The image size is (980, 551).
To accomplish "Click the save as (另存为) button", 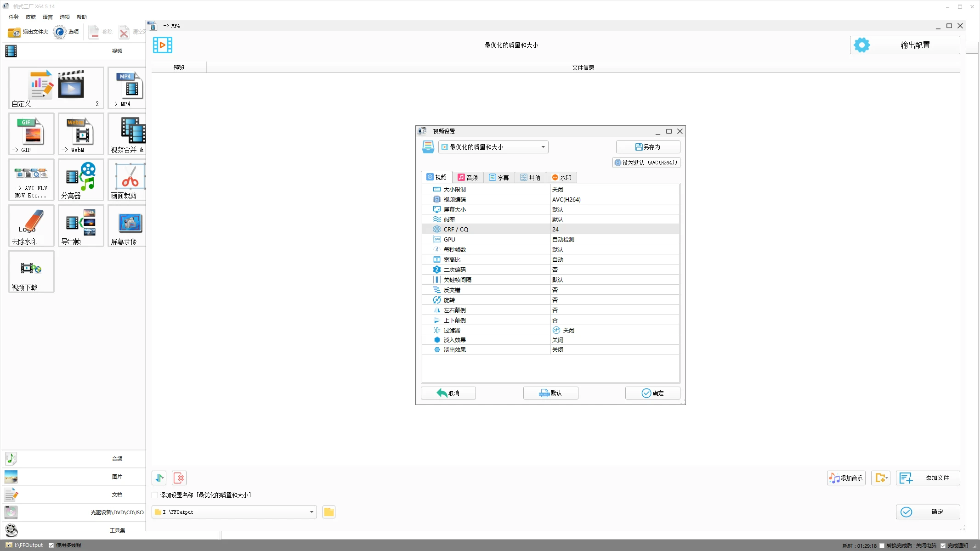I will [648, 147].
